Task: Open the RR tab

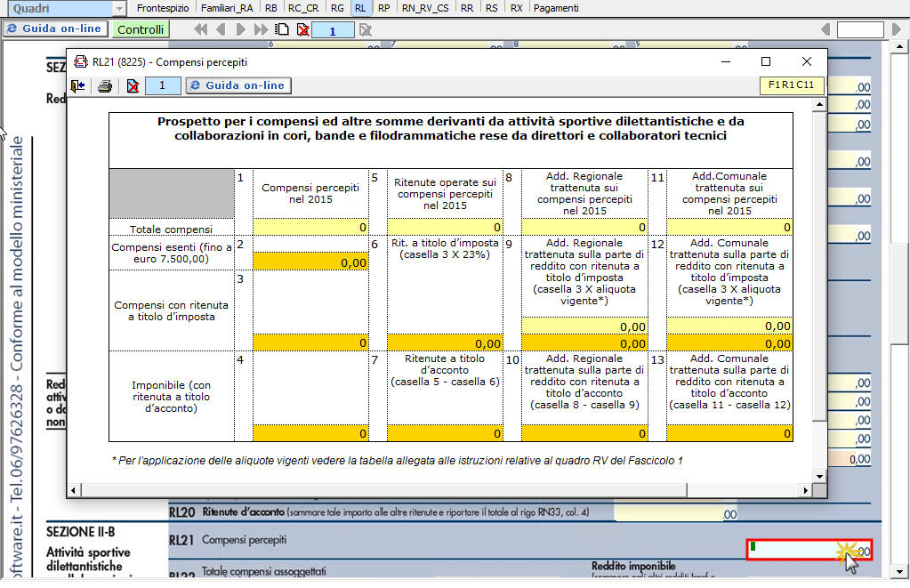Action: (x=467, y=8)
